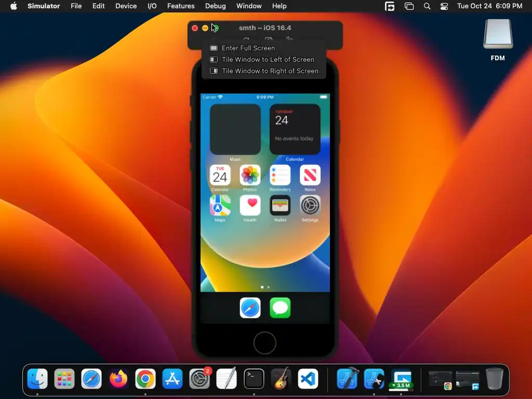
Task: Open Spotlight search in the menu bar
Action: click(427, 6)
